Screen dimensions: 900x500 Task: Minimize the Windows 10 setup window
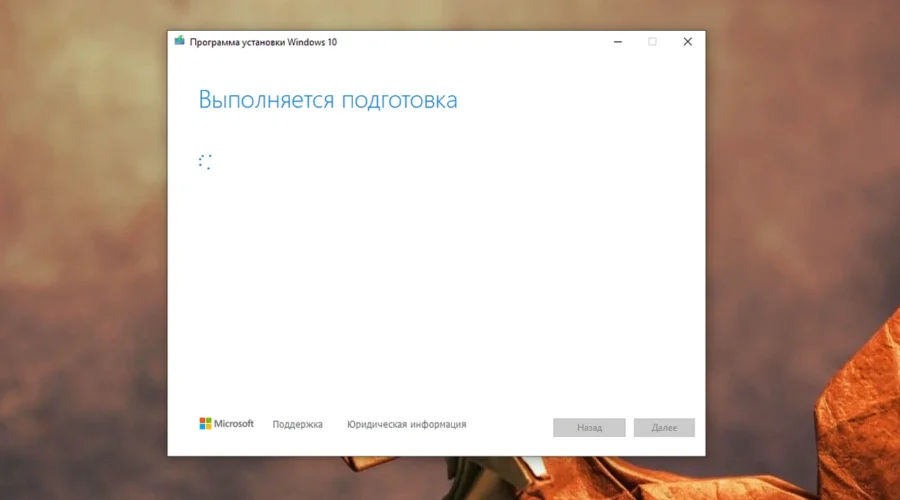point(618,42)
